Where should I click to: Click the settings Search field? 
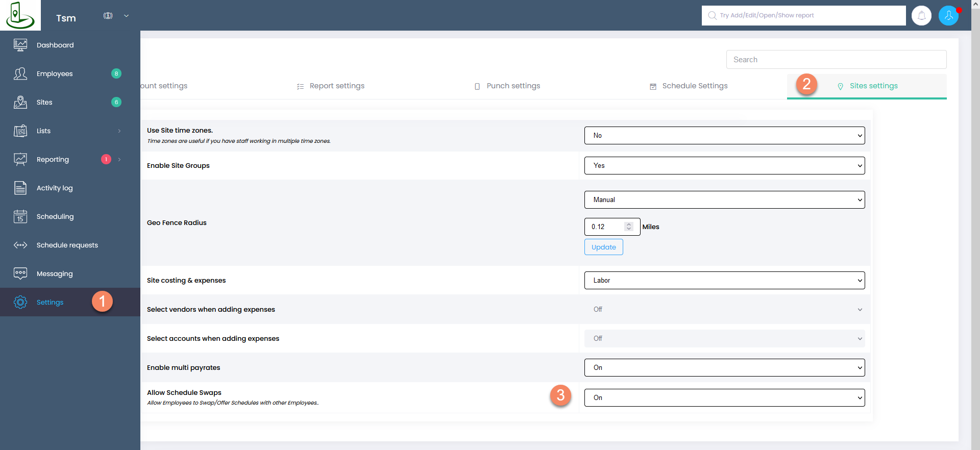pos(836,59)
